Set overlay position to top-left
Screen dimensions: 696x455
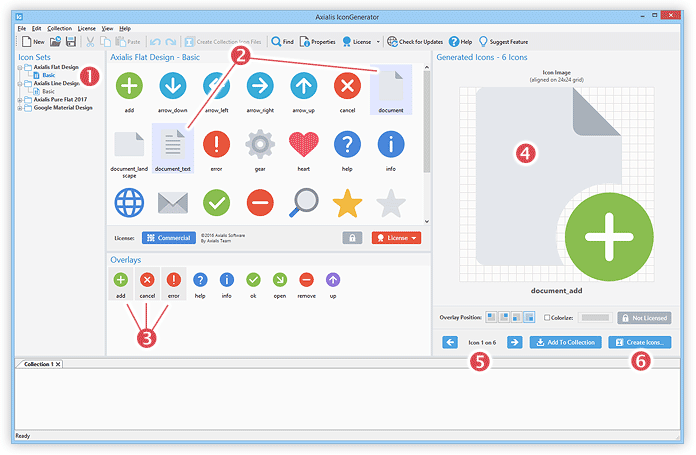[x=491, y=317]
